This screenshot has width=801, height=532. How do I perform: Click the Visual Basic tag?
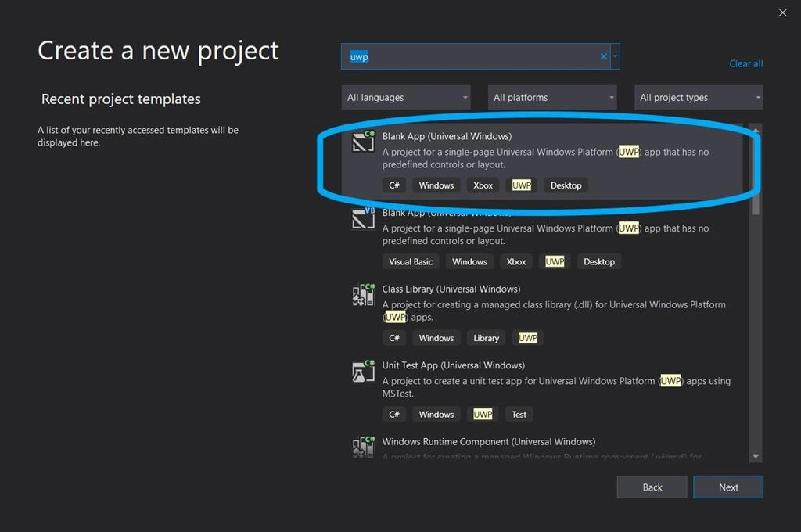pyautogui.click(x=411, y=261)
